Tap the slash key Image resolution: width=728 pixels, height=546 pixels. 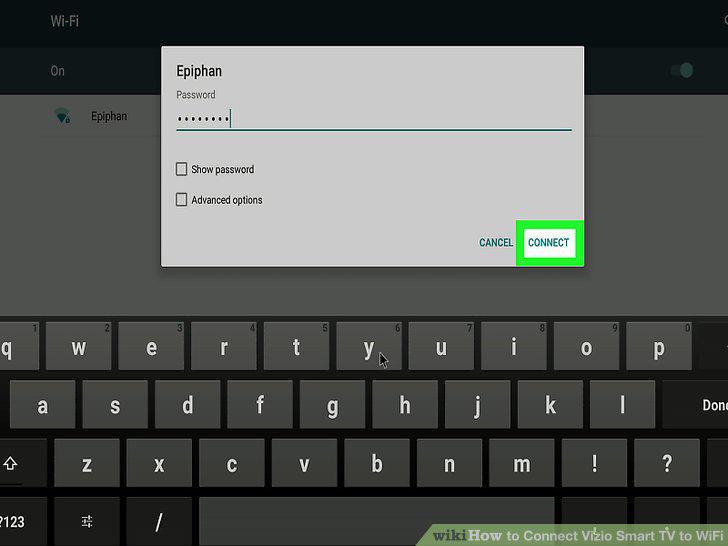coord(159,521)
